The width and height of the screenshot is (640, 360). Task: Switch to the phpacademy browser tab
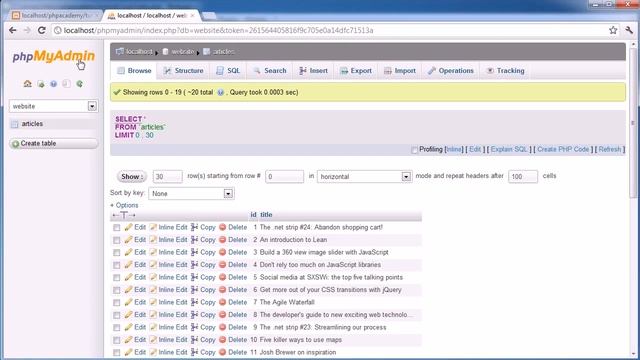click(x=55, y=16)
